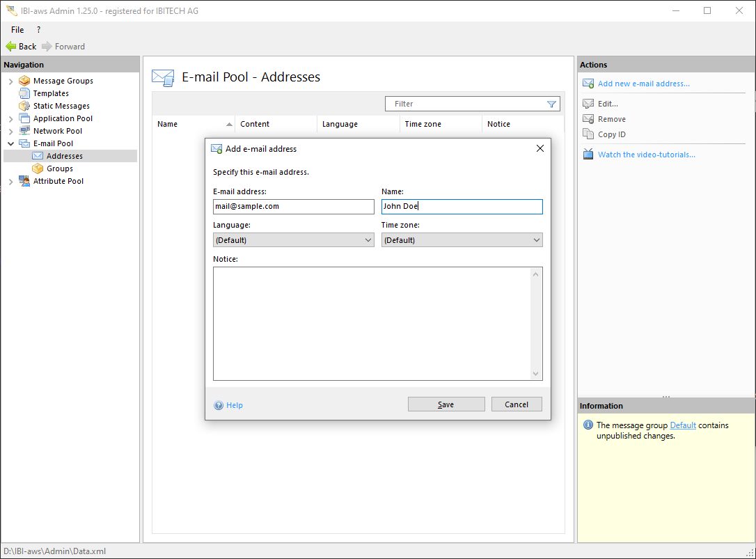The height and width of the screenshot is (559, 756).
Task: Click the Static Messages icon
Action: pyautogui.click(x=24, y=106)
